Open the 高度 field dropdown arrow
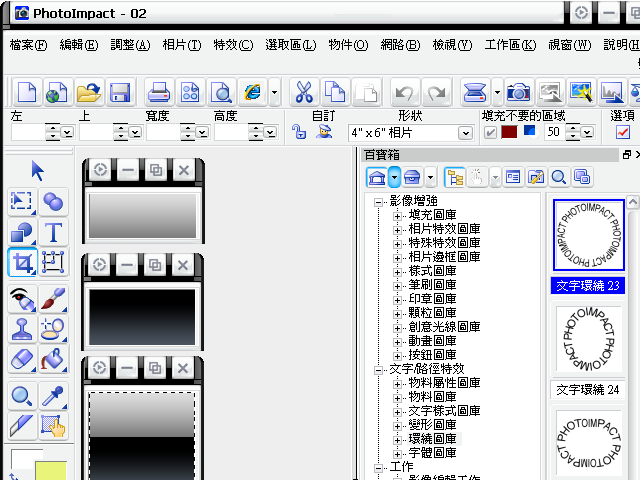This screenshot has height=480, width=640. pyautogui.click(x=270, y=133)
